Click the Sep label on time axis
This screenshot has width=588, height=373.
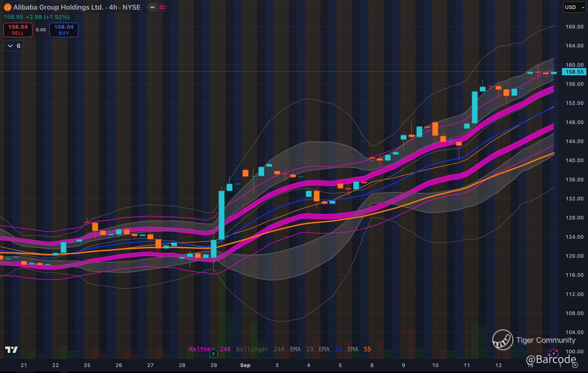245,365
